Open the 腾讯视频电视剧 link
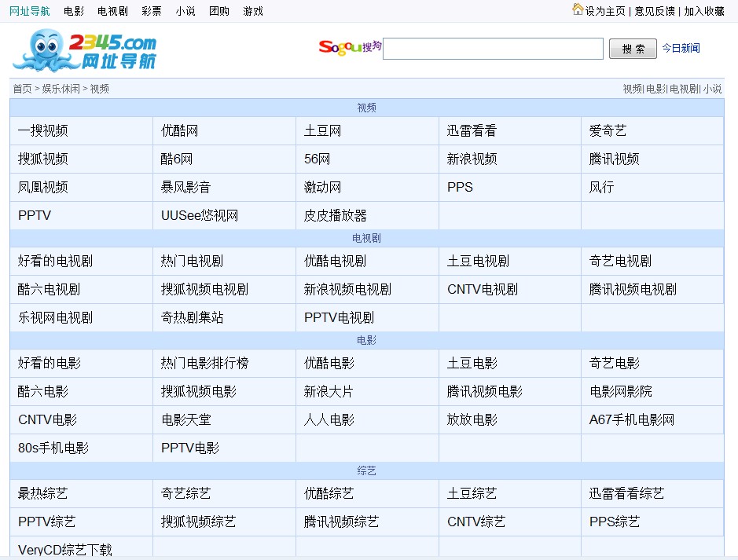The height and width of the screenshot is (560, 738). [633, 289]
